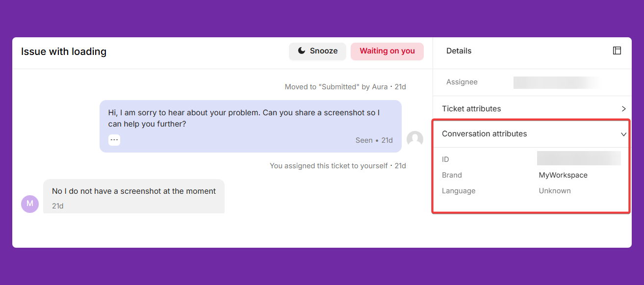This screenshot has height=285, width=644.
Task: Toggle the Details sidebar panel icon
Action: pyautogui.click(x=617, y=51)
